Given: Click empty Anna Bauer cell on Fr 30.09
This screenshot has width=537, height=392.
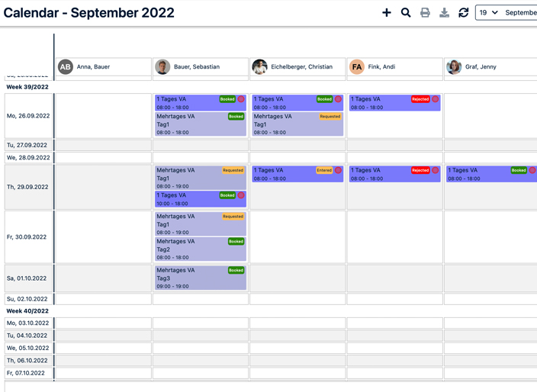Looking at the screenshot, I should pos(103,237).
